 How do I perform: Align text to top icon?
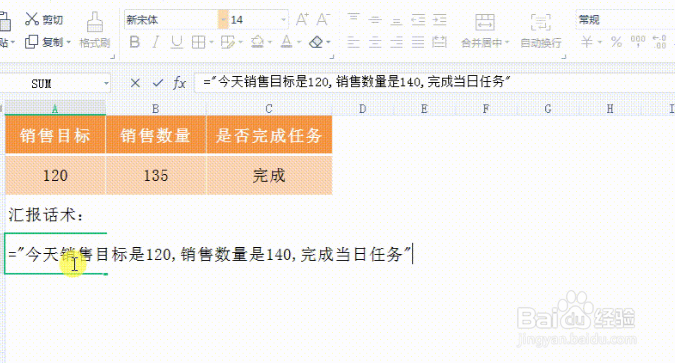tap(353, 19)
